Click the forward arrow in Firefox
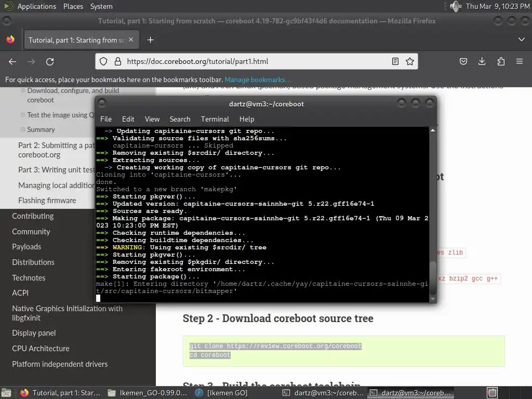This screenshot has width=532, height=399. pyautogui.click(x=31, y=61)
